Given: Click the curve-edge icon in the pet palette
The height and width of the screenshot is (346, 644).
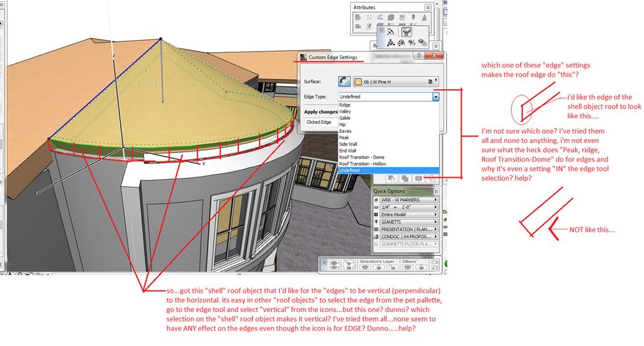Looking at the screenshot, I should coord(390,32).
